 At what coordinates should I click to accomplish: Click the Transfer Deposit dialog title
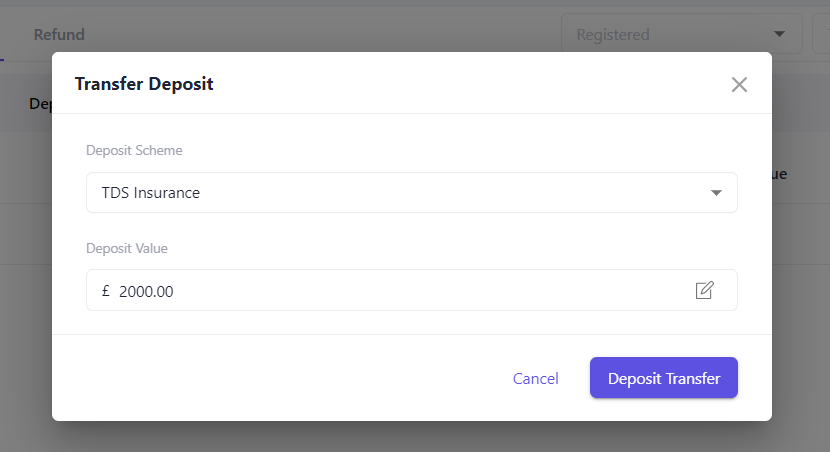point(144,84)
